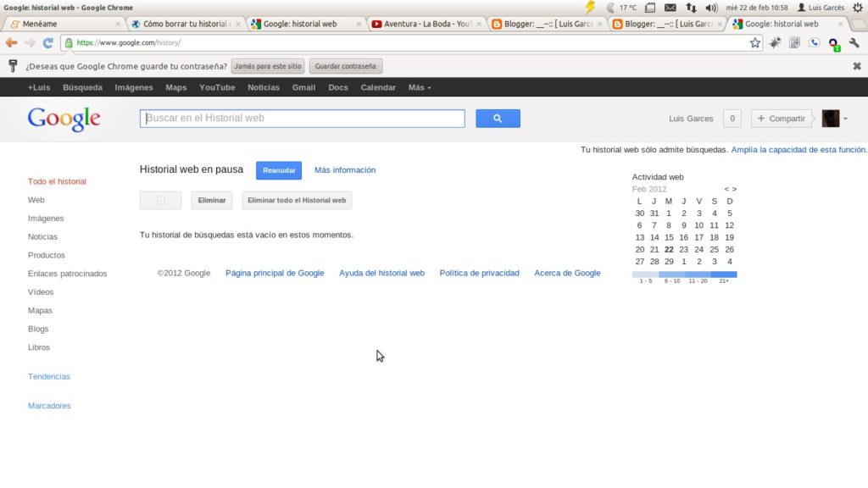Click the phone extension icon in toolbar

click(x=814, y=42)
